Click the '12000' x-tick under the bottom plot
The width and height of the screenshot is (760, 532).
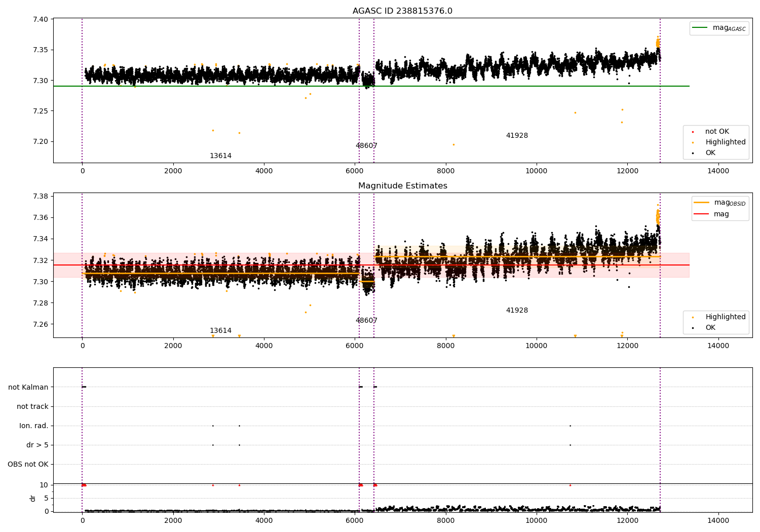point(627,520)
